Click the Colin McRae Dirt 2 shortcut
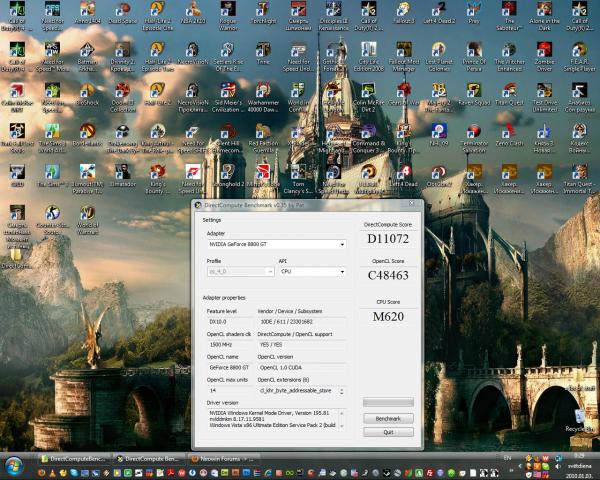This screenshot has width=600, height=480. 368,98
